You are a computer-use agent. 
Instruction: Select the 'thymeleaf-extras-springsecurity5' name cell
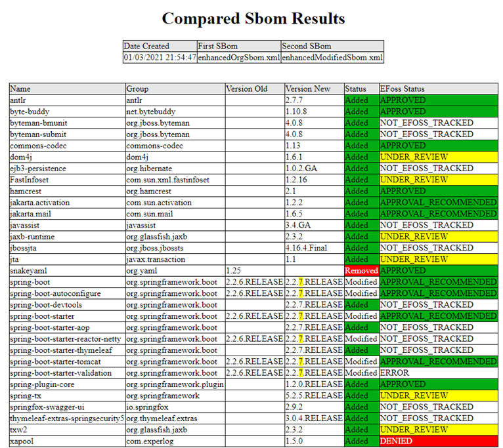(x=68, y=419)
